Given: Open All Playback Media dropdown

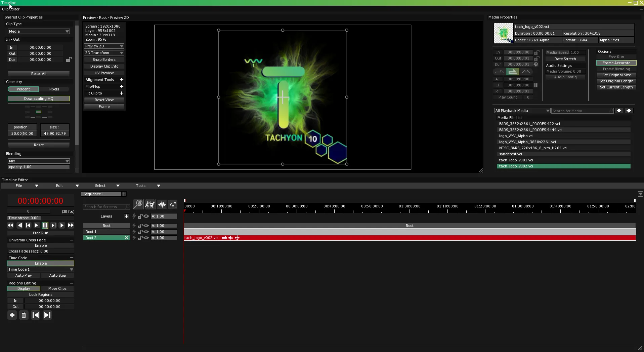Looking at the screenshot, I should coord(522,111).
